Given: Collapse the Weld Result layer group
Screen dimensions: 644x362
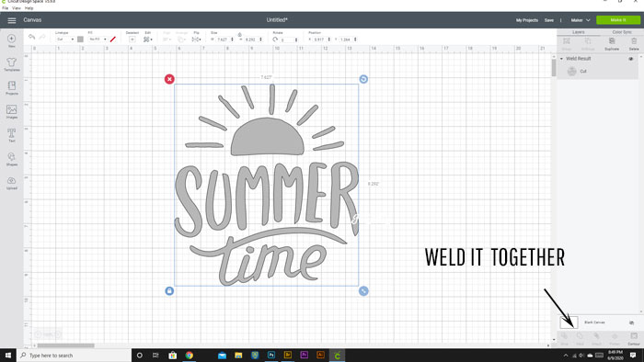Looking at the screenshot, I should [x=561, y=59].
